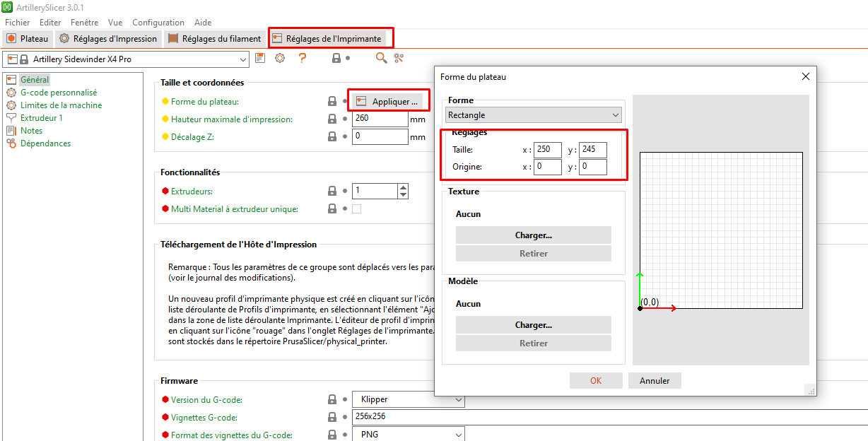
Task: Click lock icon next to Version du G-code
Action: point(332,399)
